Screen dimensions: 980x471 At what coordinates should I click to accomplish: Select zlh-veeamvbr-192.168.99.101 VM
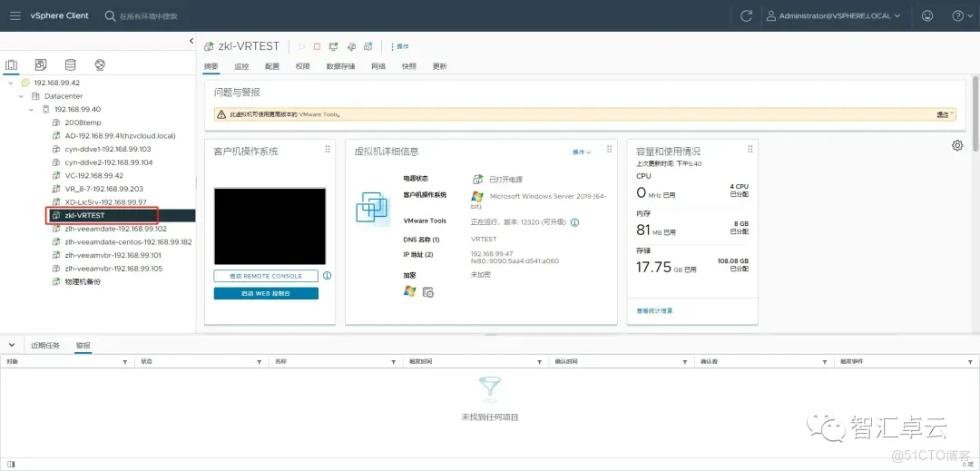[x=113, y=255]
